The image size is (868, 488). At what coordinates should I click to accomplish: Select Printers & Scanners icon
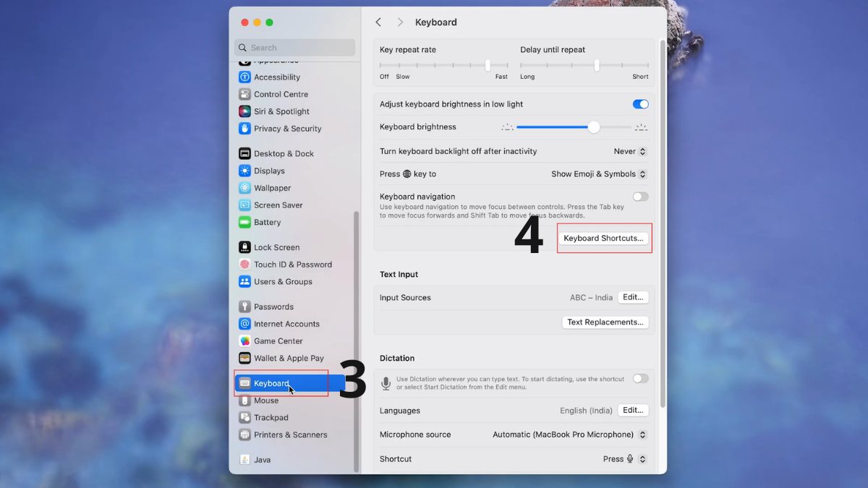click(x=244, y=435)
